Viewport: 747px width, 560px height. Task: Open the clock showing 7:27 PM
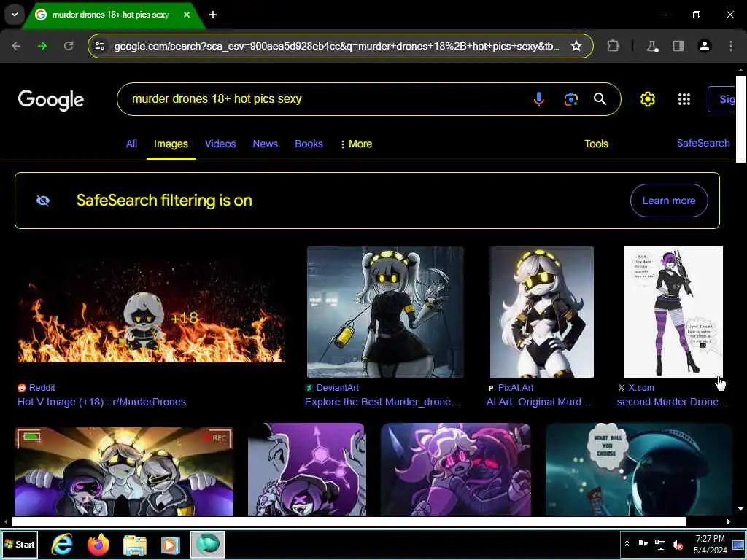[x=710, y=544]
